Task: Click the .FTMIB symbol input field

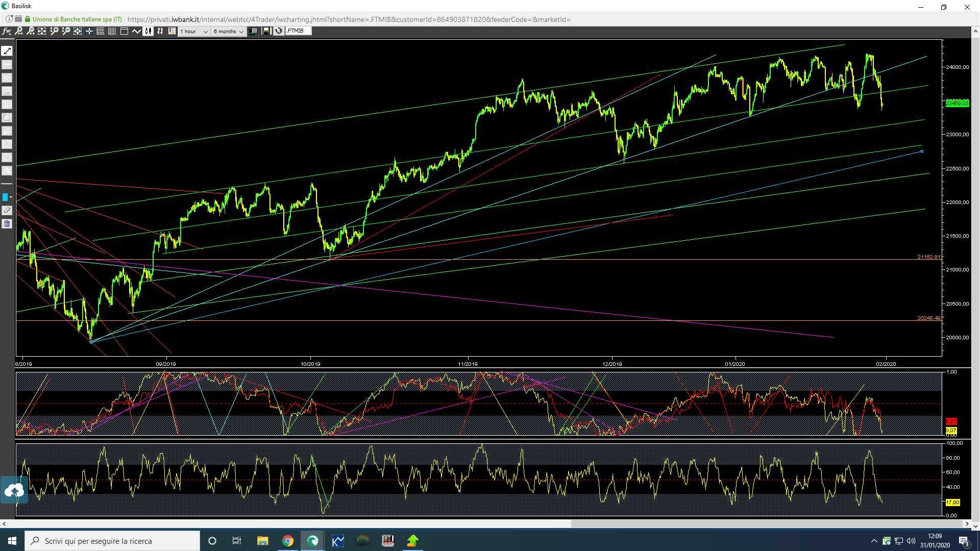Action: pos(298,31)
